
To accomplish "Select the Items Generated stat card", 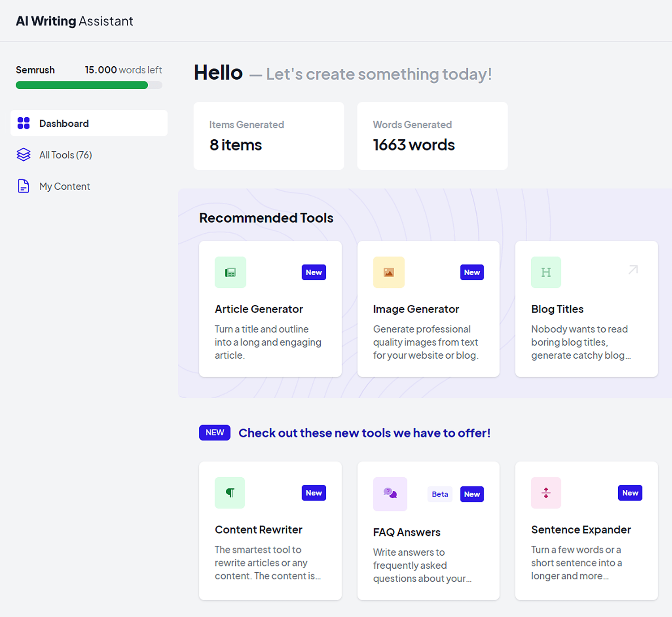I will [x=269, y=136].
